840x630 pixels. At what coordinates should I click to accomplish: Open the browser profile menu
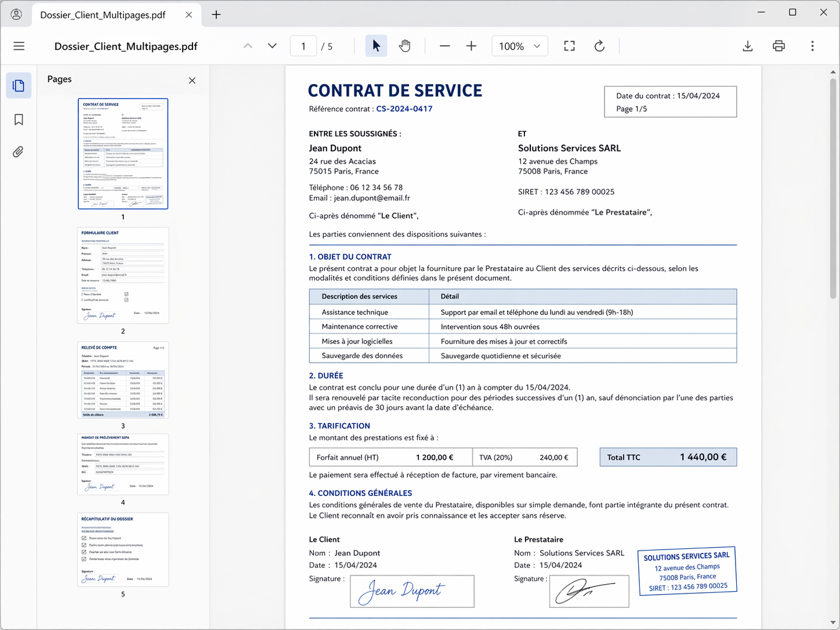pos(16,15)
